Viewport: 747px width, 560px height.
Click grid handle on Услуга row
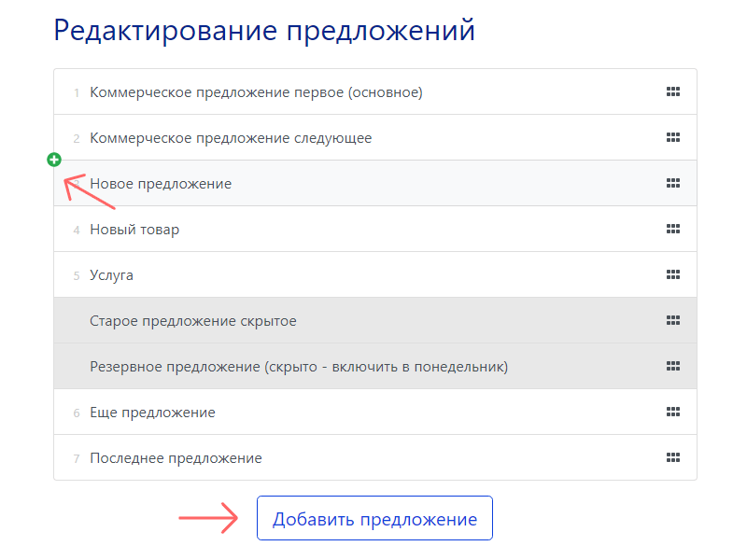[672, 274]
